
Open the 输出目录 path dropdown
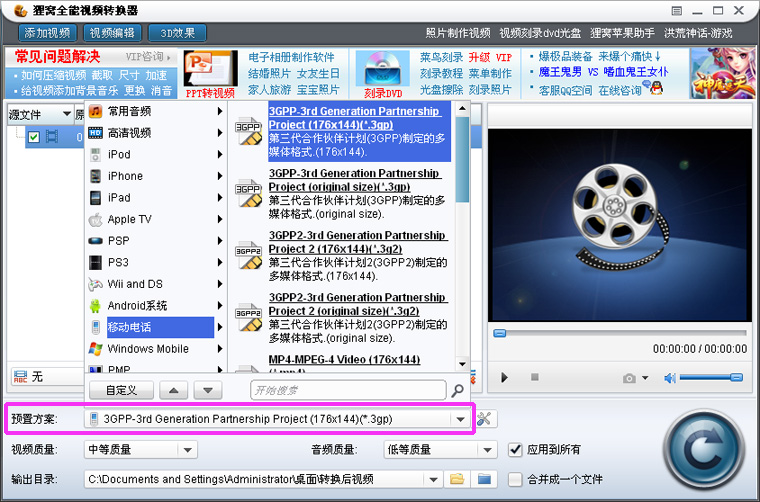tap(433, 479)
